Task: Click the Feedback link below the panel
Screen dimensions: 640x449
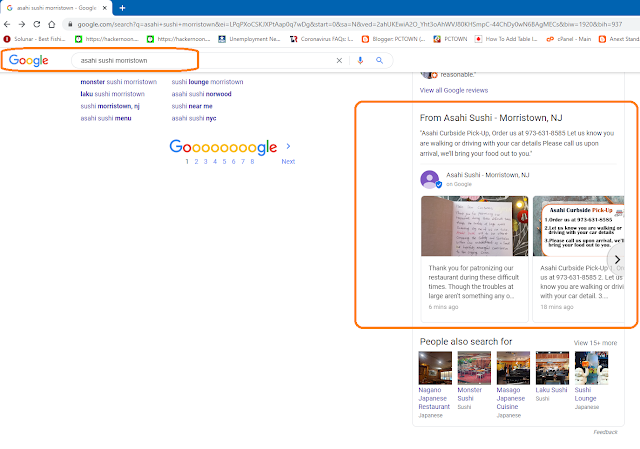Action: point(605,432)
